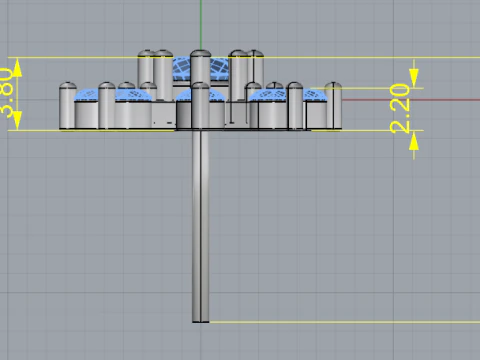
Task: Select the top center blue gemstone
Action: [x=200, y=68]
